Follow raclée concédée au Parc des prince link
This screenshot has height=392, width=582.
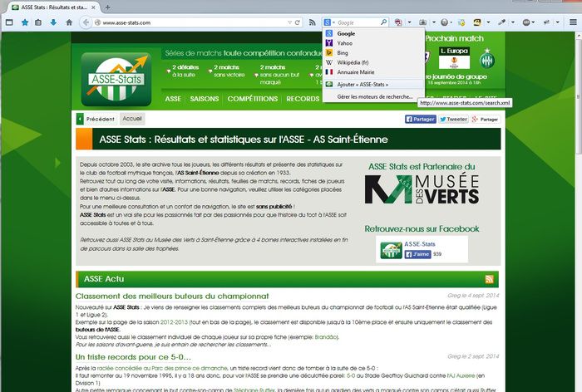tap(162, 368)
